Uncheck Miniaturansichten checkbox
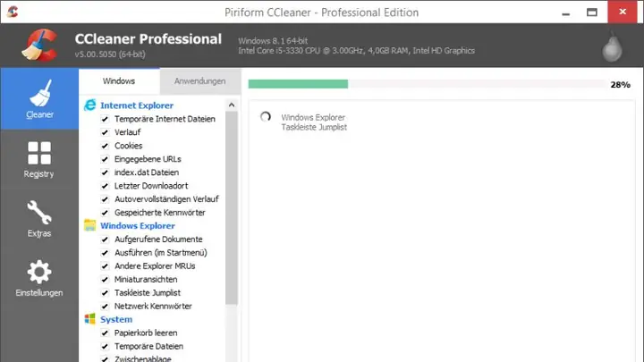Image resolution: width=644 pixels, height=362 pixels. click(x=105, y=280)
